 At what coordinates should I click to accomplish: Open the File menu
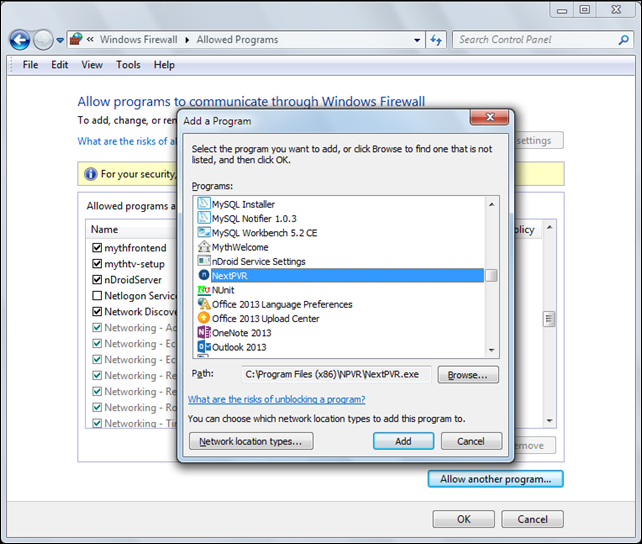(30, 65)
